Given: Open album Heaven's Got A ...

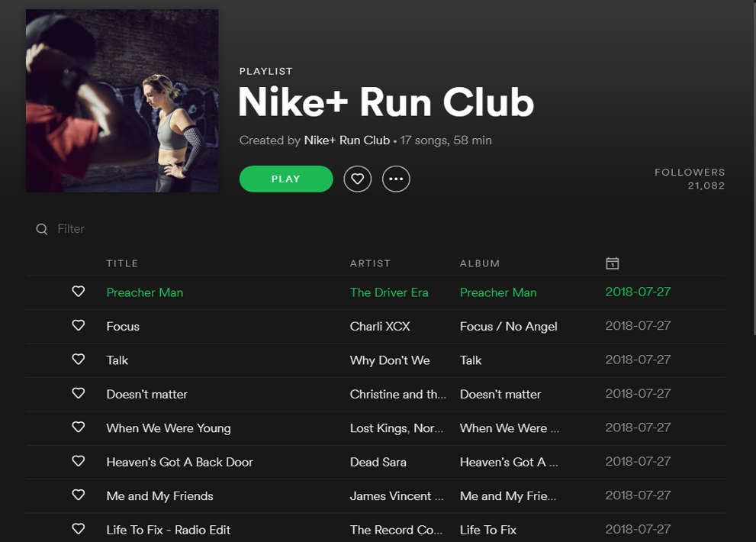Looking at the screenshot, I should pyautogui.click(x=509, y=462).
